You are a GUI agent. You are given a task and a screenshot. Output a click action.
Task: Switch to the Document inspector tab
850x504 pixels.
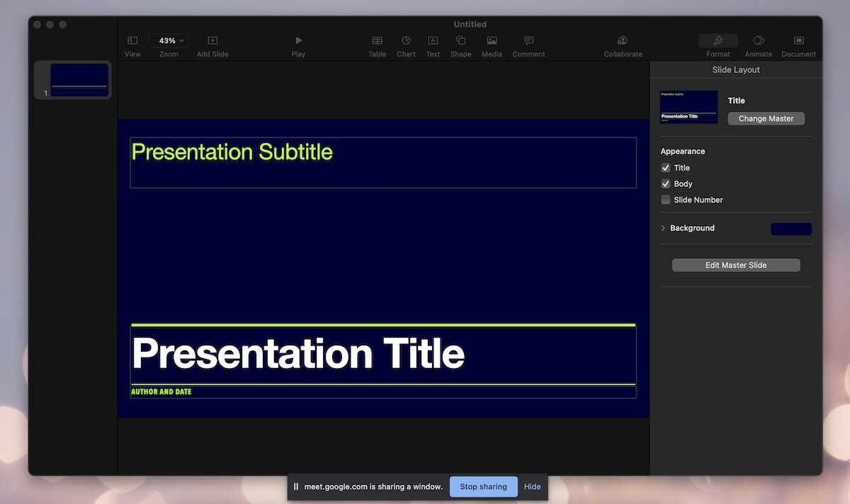798,41
